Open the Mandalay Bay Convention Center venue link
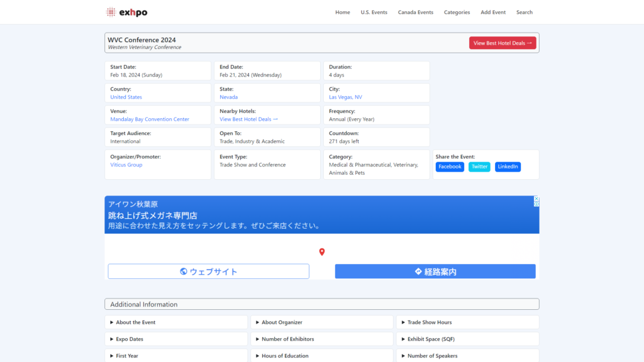Screen dimensions: 644x362 click(150, 119)
